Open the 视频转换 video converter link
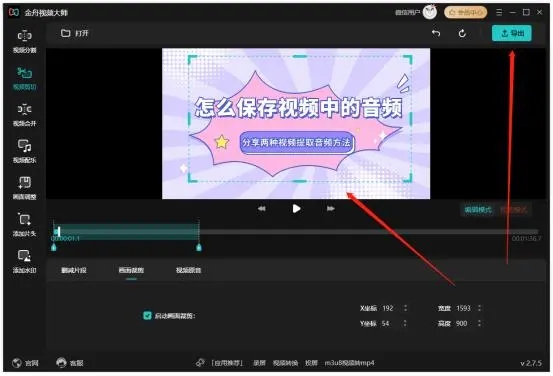This screenshot has width=553, height=376. (285, 363)
